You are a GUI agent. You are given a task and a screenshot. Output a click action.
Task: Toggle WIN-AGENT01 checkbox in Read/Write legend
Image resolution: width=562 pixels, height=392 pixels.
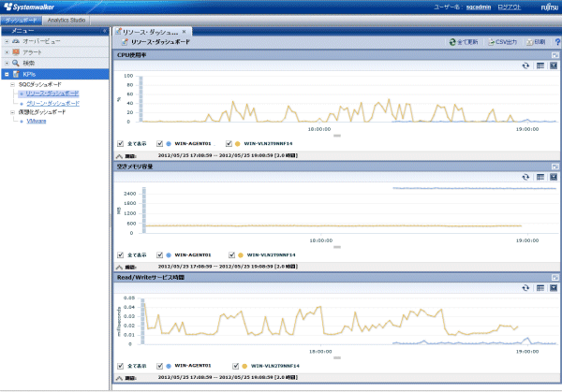(x=159, y=366)
